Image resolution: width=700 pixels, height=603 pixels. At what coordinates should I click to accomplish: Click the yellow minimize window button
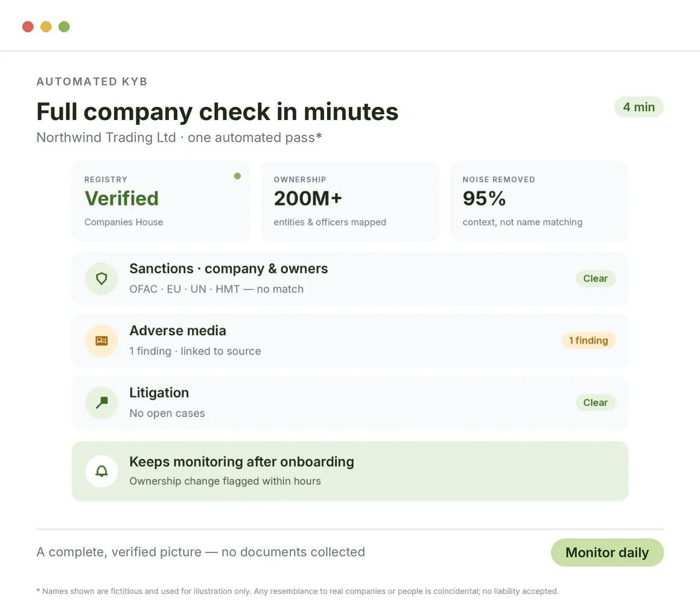[x=46, y=27]
